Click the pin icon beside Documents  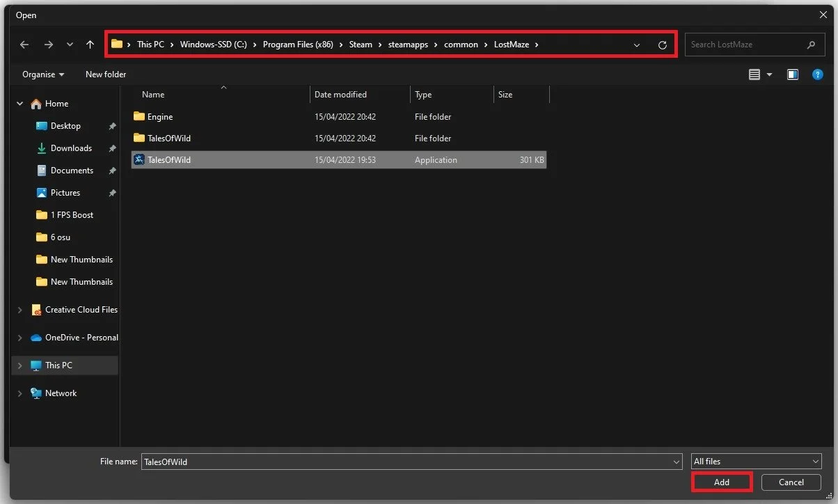point(112,171)
